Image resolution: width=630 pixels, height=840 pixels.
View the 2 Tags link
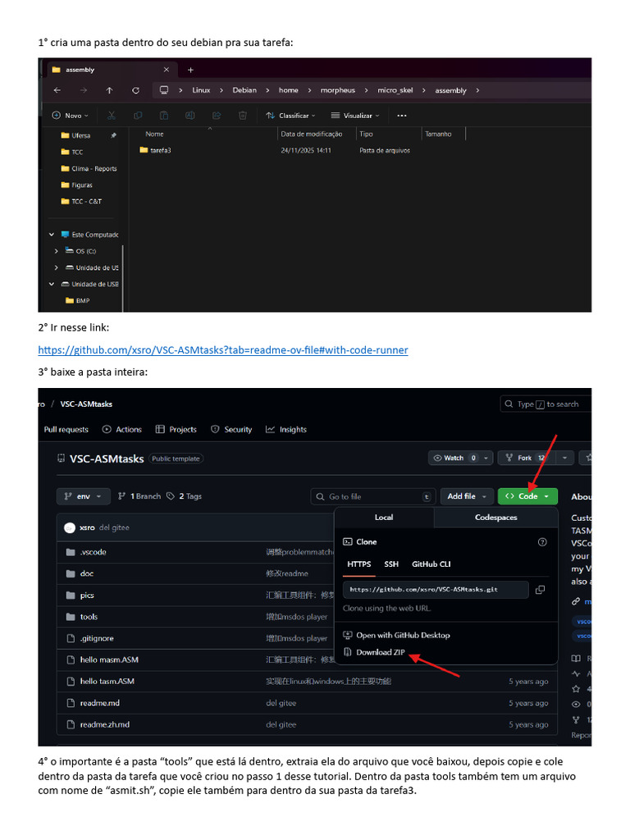pyautogui.click(x=184, y=496)
